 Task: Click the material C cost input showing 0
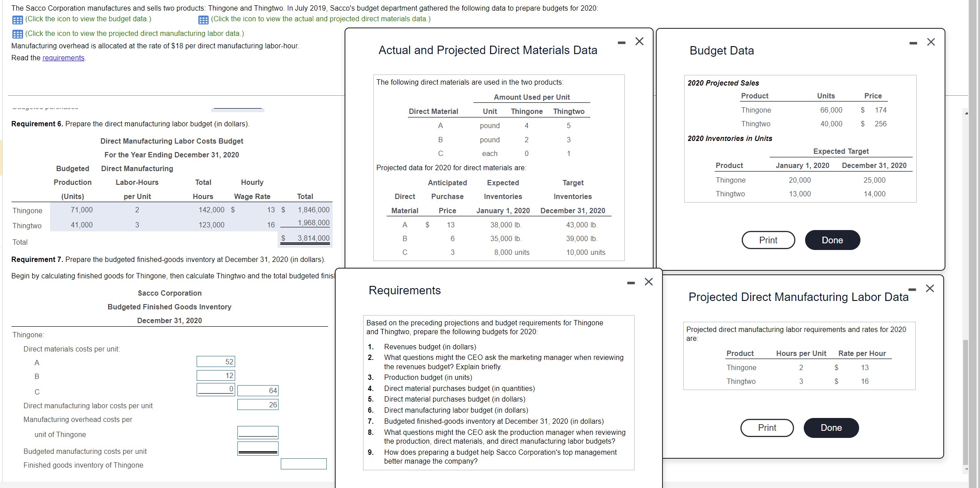216,389
